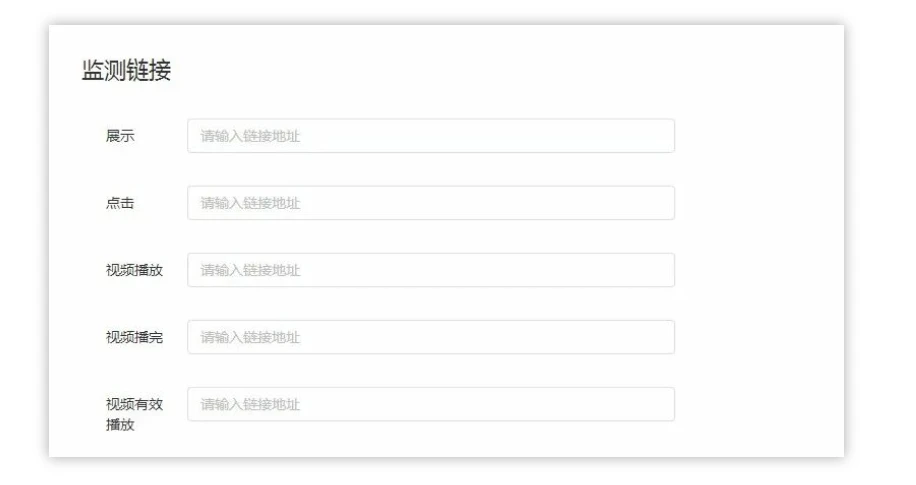The image size is (916, 485).
Task: Click the 视频有效播放 field label
Action: [134, 414]
